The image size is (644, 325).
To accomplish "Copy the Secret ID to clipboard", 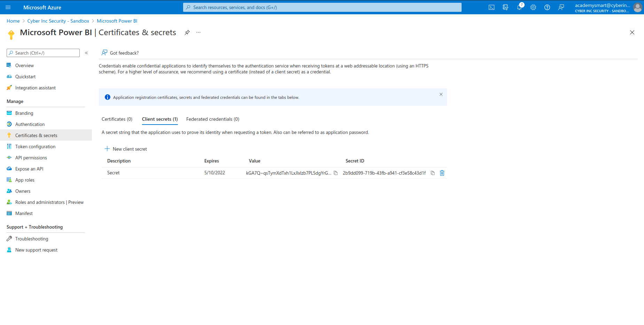I will pos(433,173).
